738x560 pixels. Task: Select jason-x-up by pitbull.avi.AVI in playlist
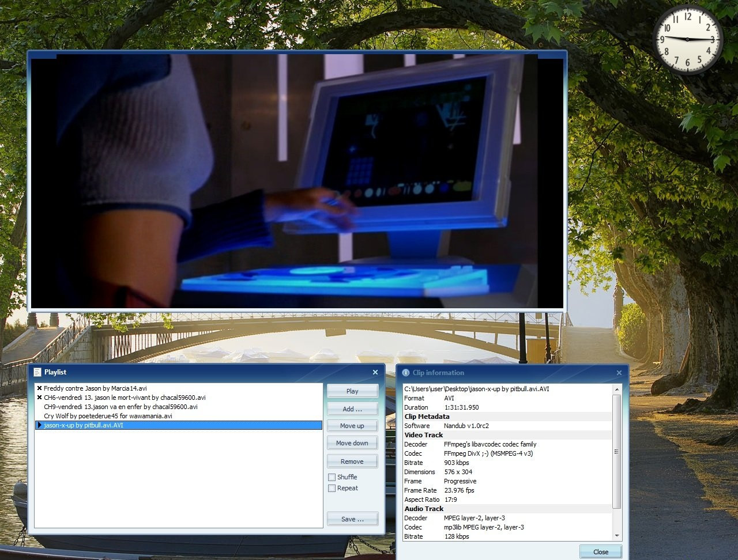pos(179,425)
